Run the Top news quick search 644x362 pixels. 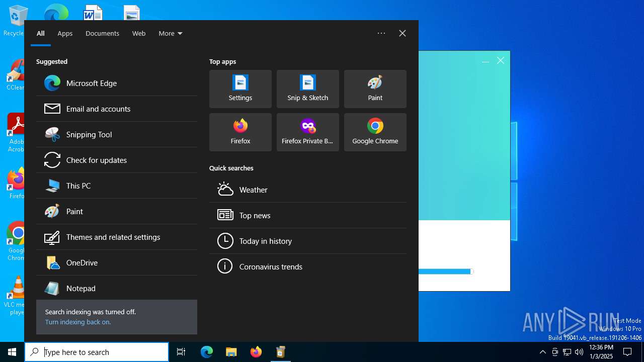pos(308,216)
